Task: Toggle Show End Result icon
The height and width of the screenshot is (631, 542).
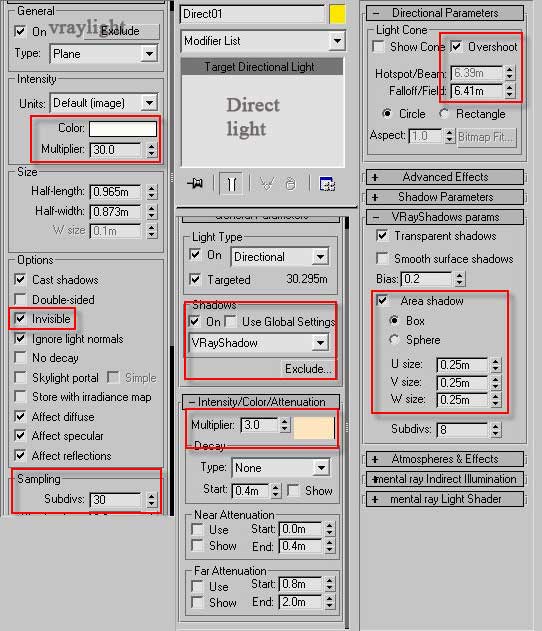Action: 231,184
